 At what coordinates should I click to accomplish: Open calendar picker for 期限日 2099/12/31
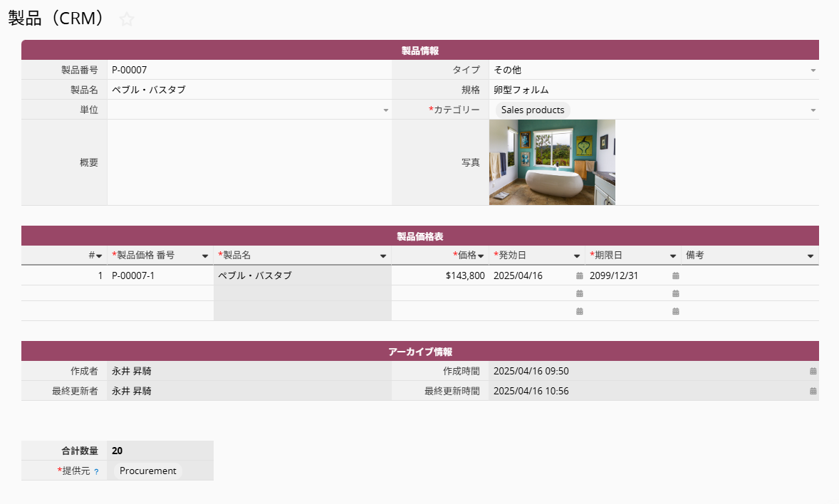coord(675,275)
